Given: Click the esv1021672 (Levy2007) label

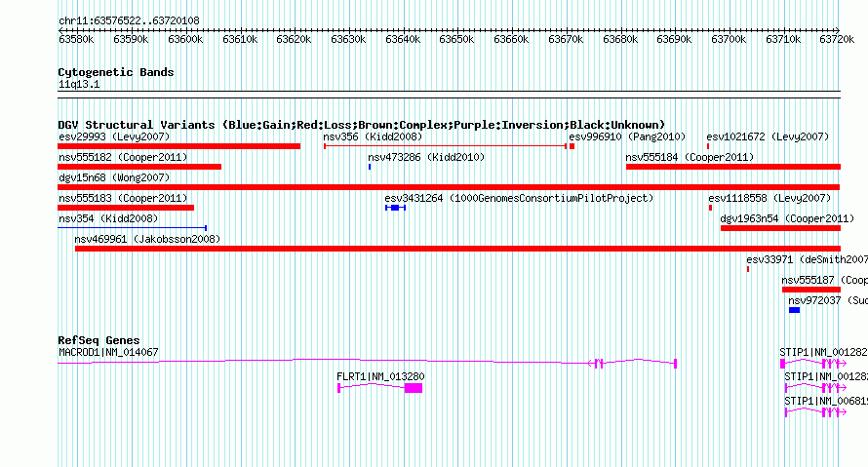Looking at the screenshot, I should tap(768, 136).
